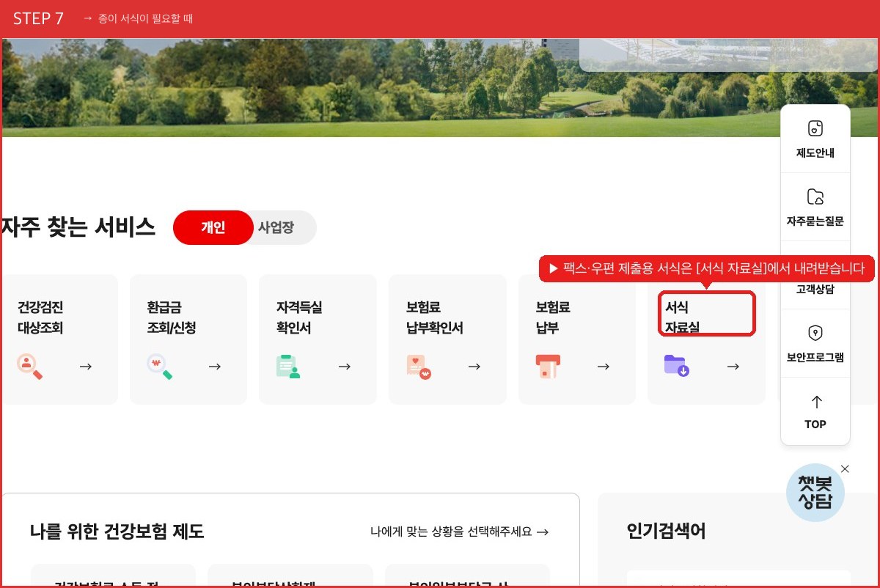Open the 제도안내 icon in side menu
This screenshot has height=588, width=880.
(815, 129)
